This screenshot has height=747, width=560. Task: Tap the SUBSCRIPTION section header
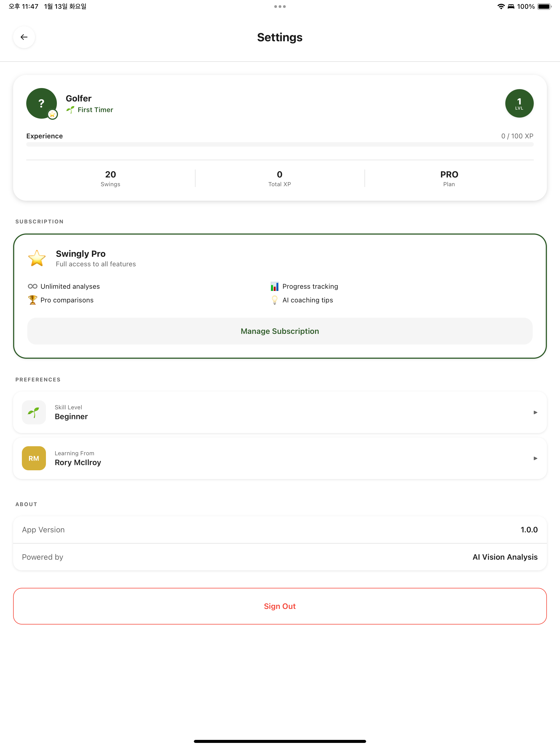[40, 221]
